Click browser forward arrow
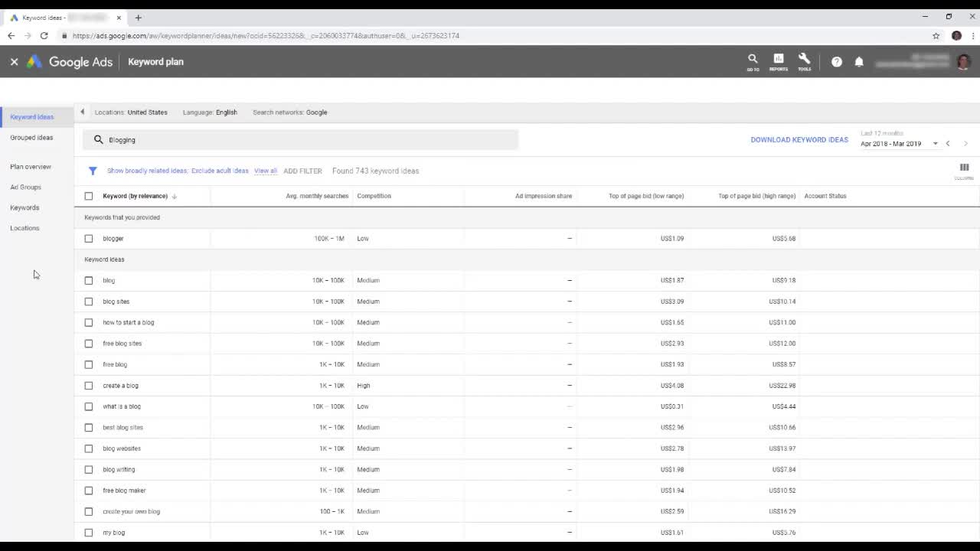Screen dimensions: 980x551 click(x=28, y=36)
